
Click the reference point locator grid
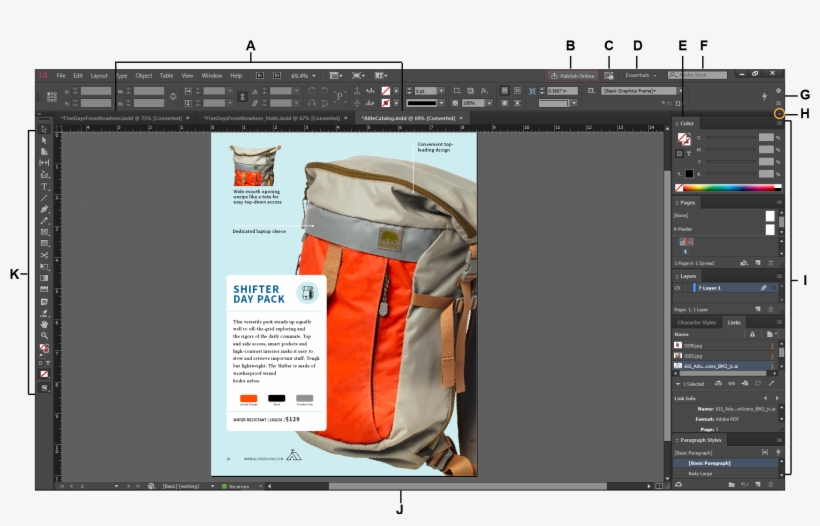[52, 97]
